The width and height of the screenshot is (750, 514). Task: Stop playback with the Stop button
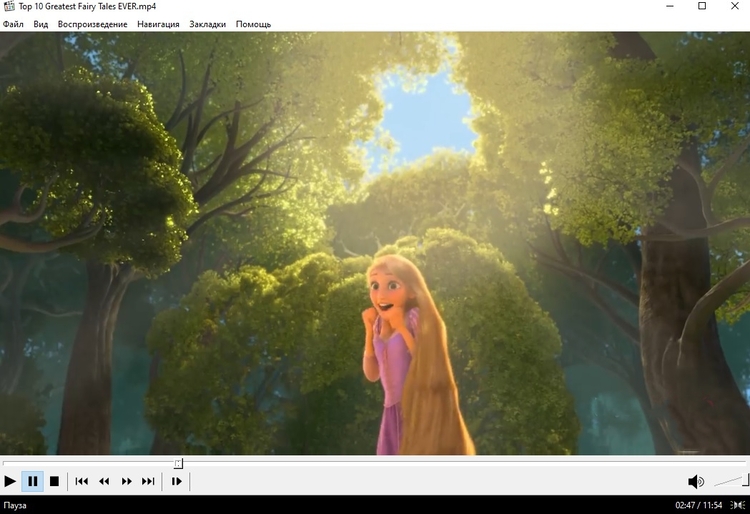click(54, 481)
